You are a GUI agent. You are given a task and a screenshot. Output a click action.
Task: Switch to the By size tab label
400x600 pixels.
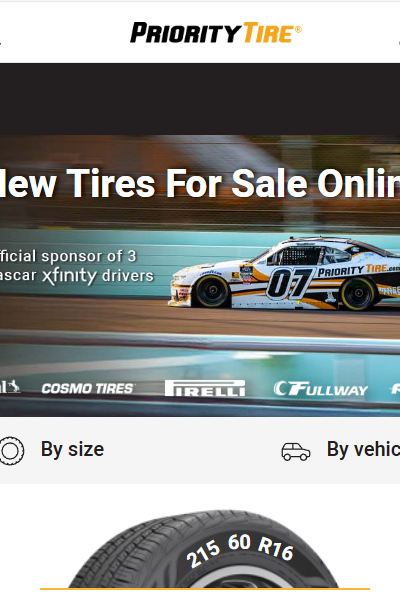[72, 449]
